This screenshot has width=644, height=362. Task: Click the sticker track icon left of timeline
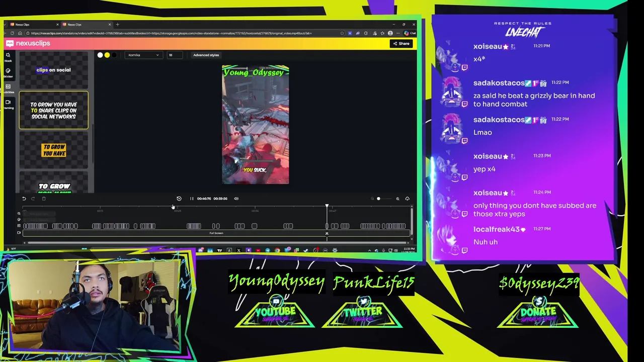[19, 220]
